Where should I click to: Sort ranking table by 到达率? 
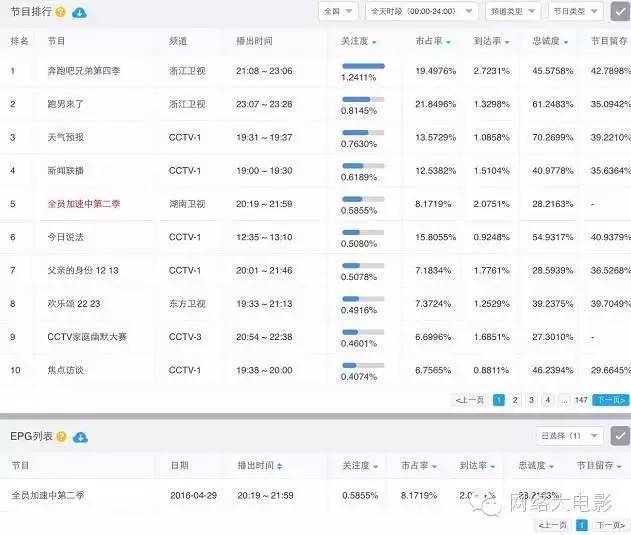[491, 41]
